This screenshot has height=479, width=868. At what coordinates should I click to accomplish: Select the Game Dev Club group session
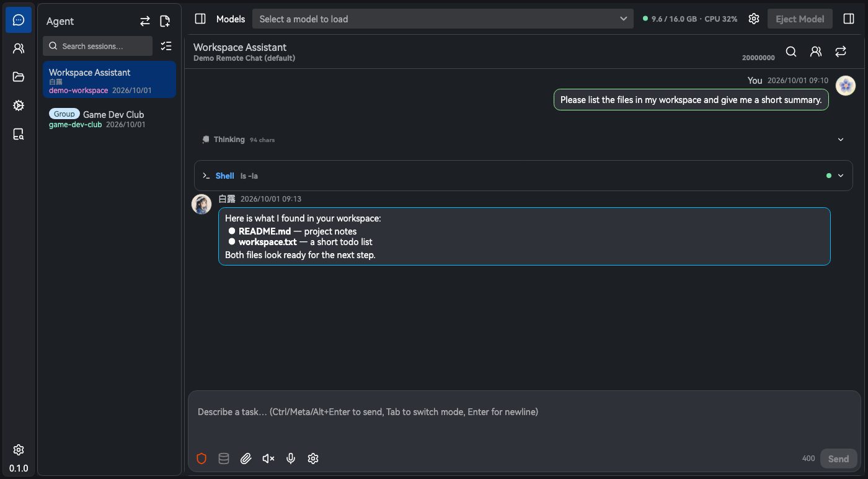pyautogui.click(x=109, y=119)
